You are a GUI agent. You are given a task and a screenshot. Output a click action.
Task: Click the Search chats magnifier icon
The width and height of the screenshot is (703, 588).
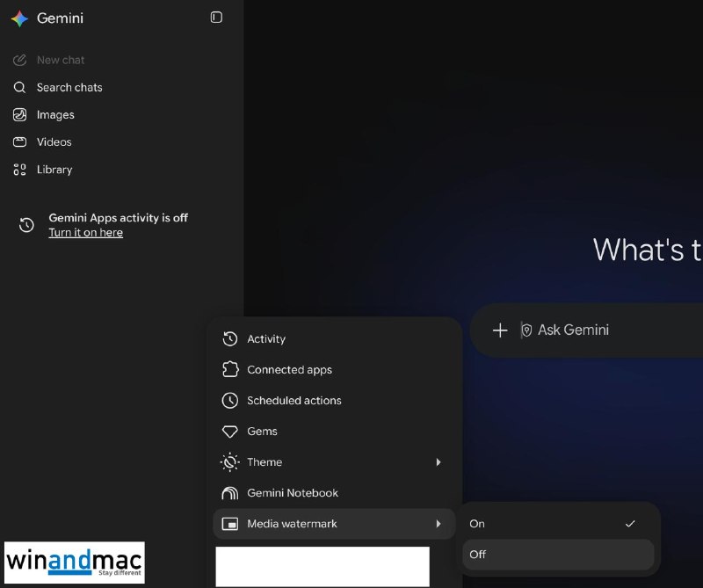pos(19,88)
